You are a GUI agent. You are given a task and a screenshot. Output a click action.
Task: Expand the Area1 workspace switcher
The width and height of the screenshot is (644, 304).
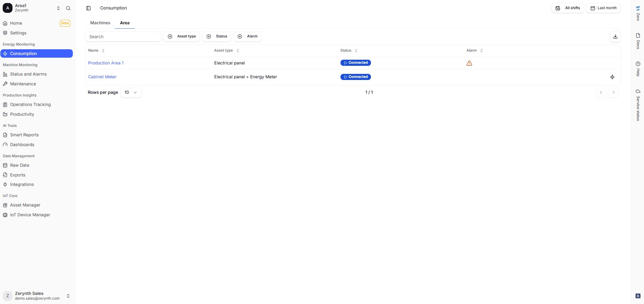click(58, 8)
